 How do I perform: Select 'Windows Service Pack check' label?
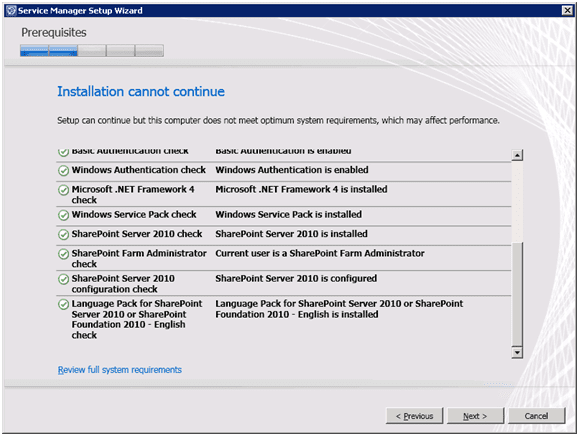click(134, 214)
